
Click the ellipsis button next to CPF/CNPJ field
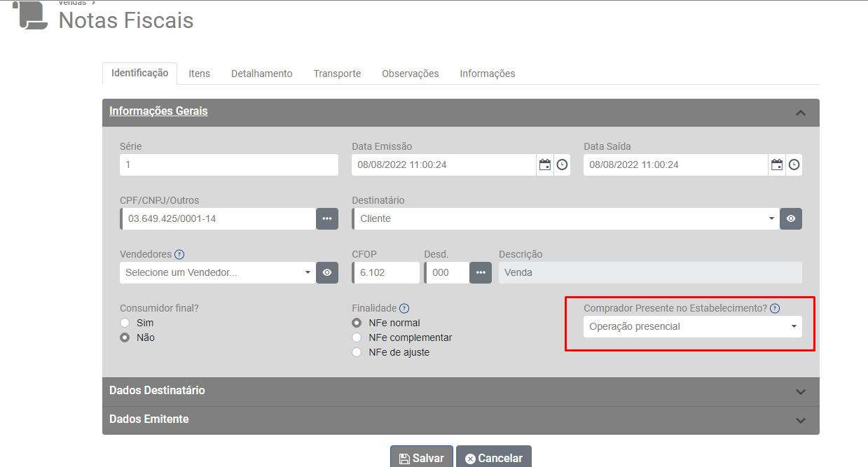327,218
